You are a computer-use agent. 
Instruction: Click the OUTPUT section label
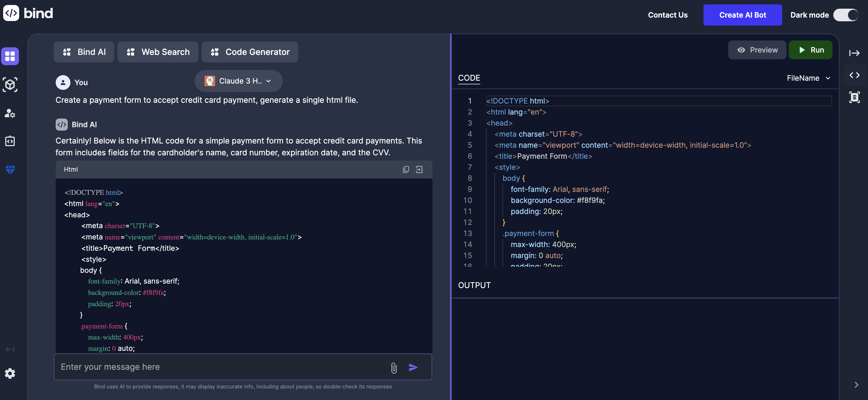474,285
